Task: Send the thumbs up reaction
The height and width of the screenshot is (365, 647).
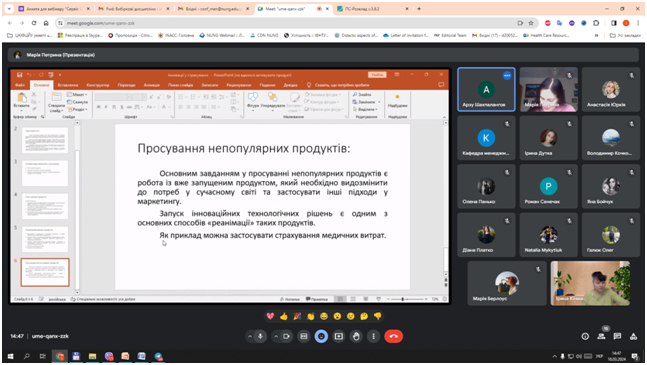Action: 283,316
